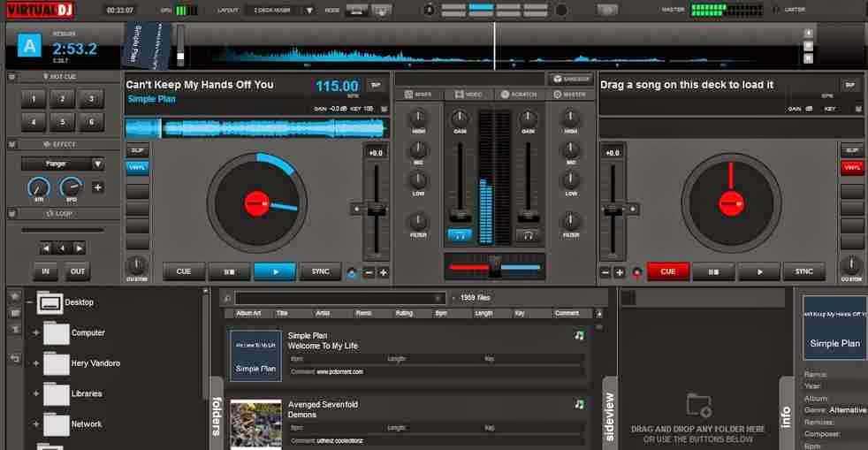
Task: Switch to the Master tab
Action: click(569, 95)
